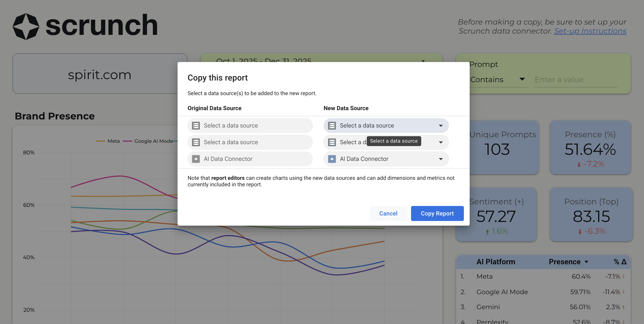Click first new data source table icon
Image resolution: width=644 pixels, height=324 pixels.
[332, 126]
